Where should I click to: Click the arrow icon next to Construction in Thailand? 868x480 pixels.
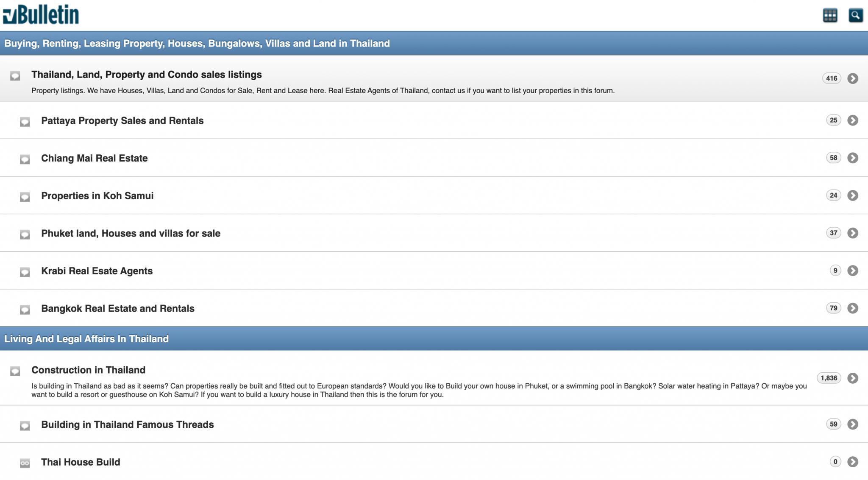coord(853,378)
